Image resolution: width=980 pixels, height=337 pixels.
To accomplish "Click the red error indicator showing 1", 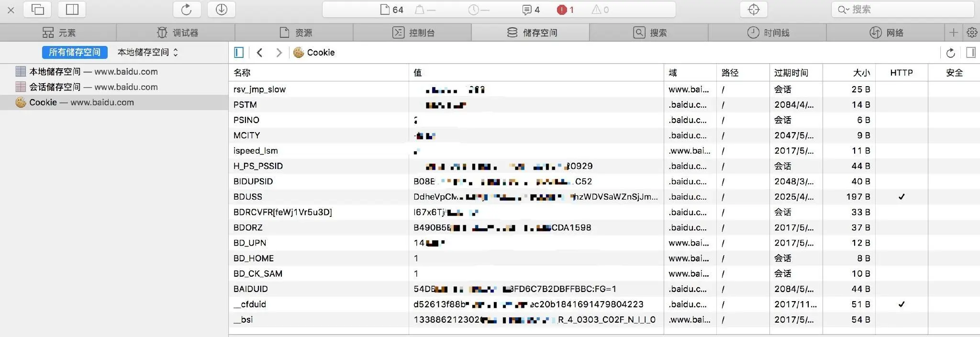I will (x=565, y=10).
